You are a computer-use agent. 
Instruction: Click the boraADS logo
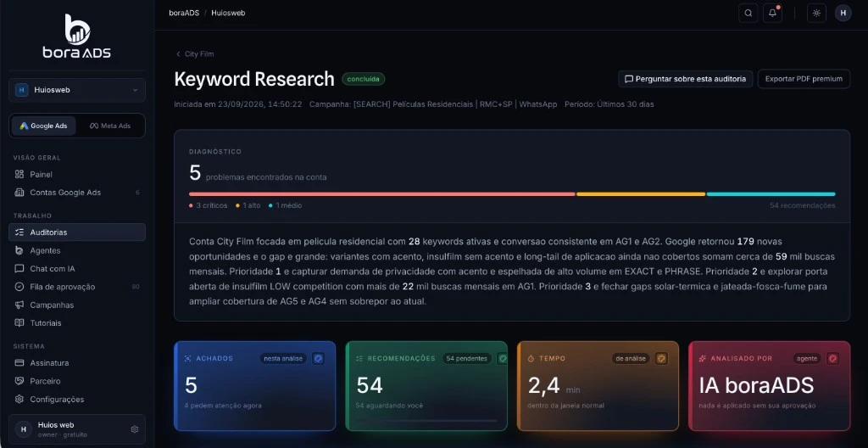point(77,36)
